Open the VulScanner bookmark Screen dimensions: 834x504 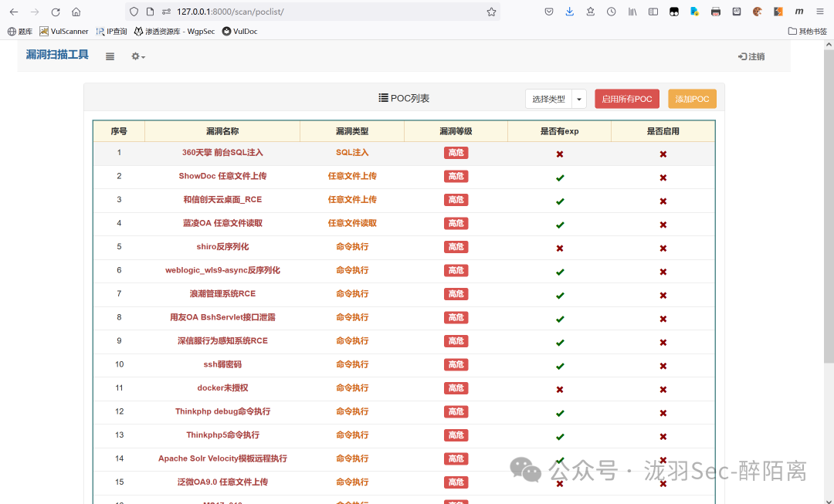pyautogui.click(x=64, y=32)
